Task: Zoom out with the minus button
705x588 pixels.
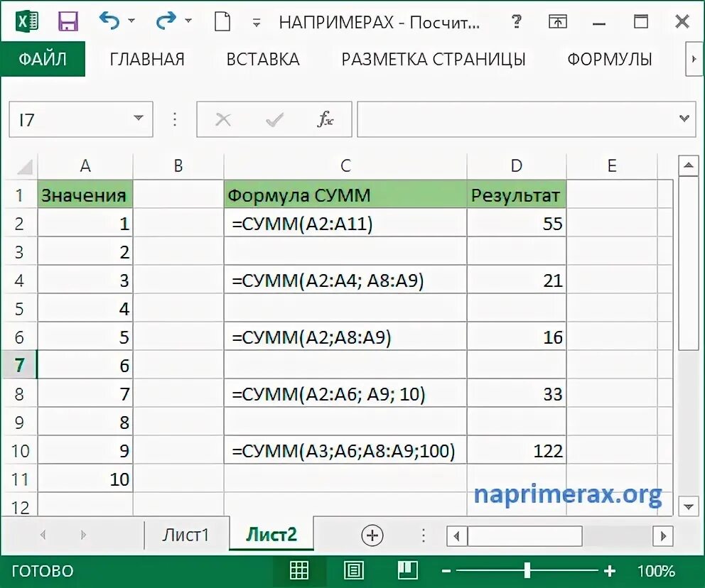Action: click(x=446, y=571)
